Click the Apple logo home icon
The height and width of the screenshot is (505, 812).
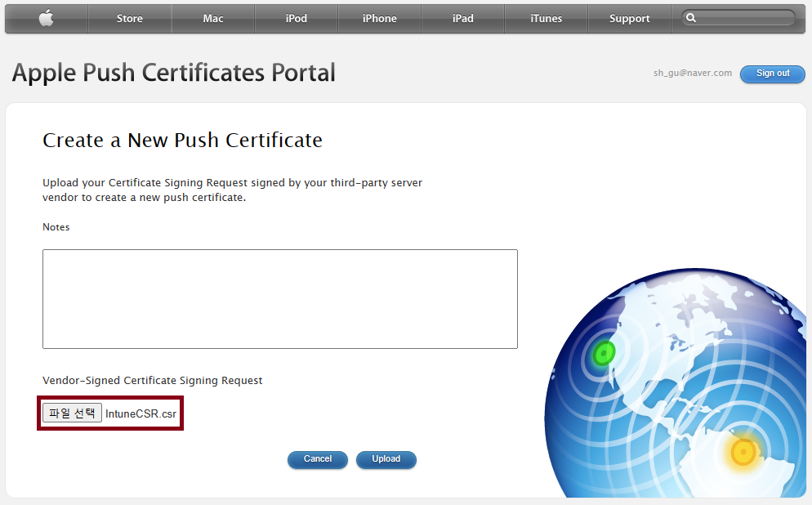pyautogui.click(x=46, y=19)
